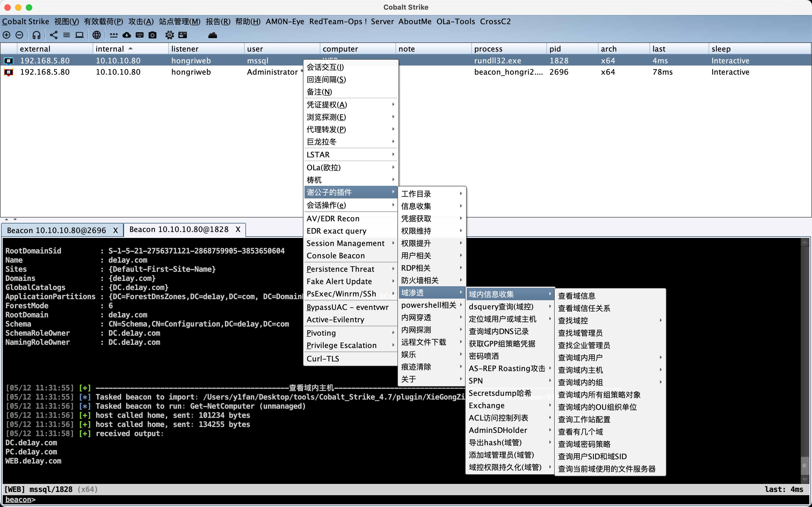The width and height of the screenshot is (812, 507).
Task: Open the credentials asterisks toolbar icon
Action: tap(114, 35)
